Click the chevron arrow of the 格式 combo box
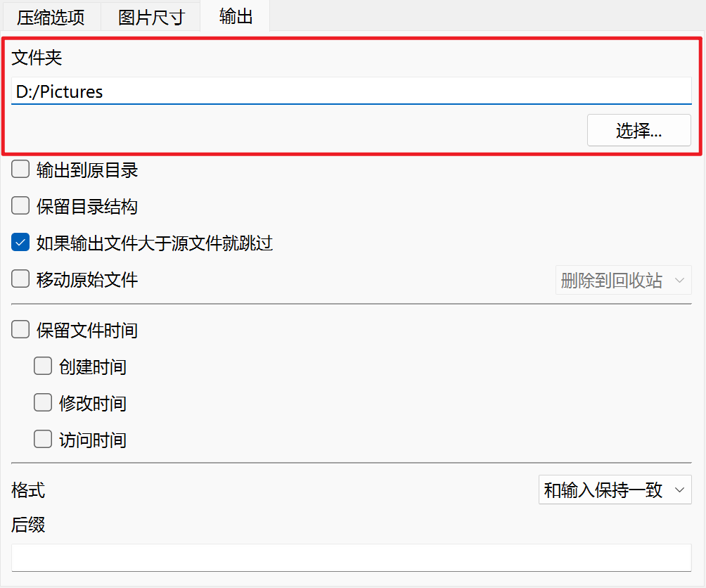 pos(679,490)
